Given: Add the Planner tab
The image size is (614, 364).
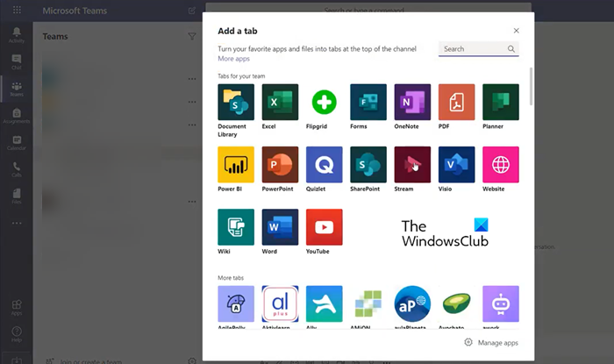Looking at the screenshot, I should [x=501, y=102].
